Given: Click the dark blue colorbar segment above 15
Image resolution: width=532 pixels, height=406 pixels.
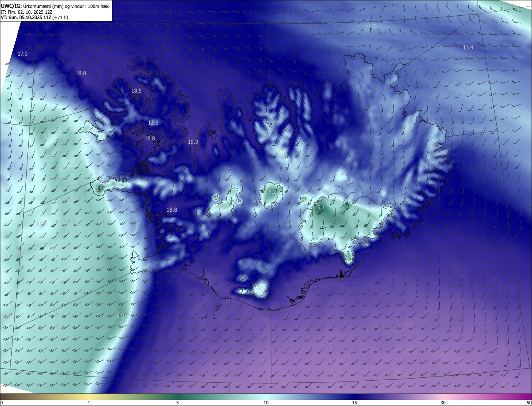Looking at the screenshot, I should (355, 396).
